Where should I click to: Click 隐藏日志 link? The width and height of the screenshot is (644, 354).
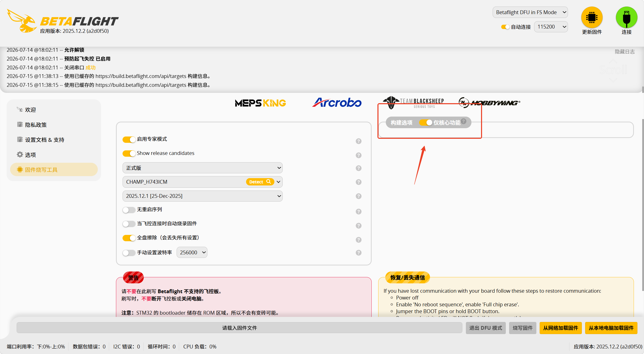(x=625, y=52)
